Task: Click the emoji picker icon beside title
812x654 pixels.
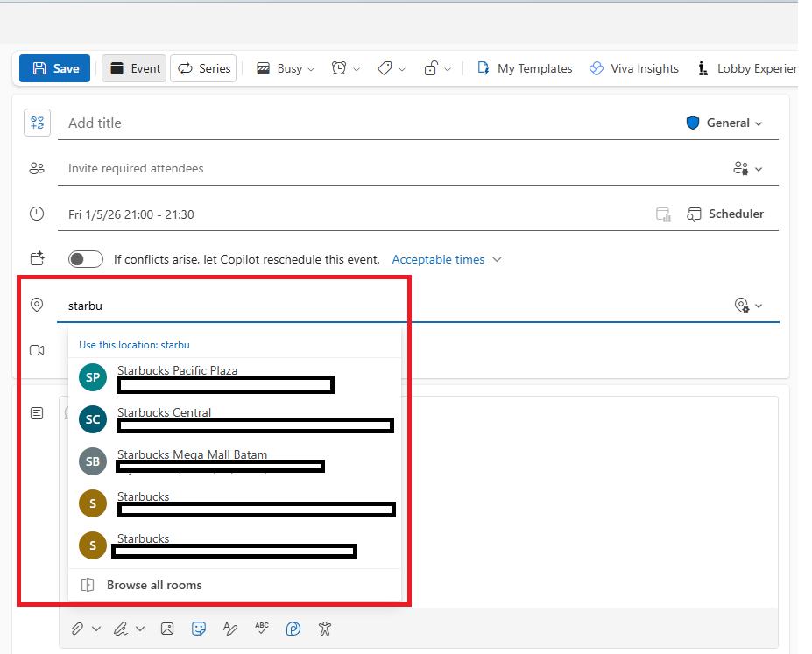Action: coord(38,123)
